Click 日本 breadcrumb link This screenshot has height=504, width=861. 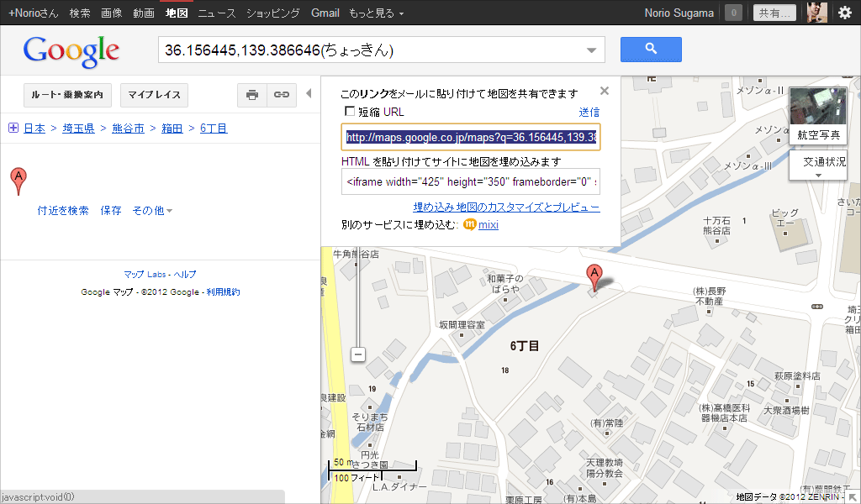34,128
